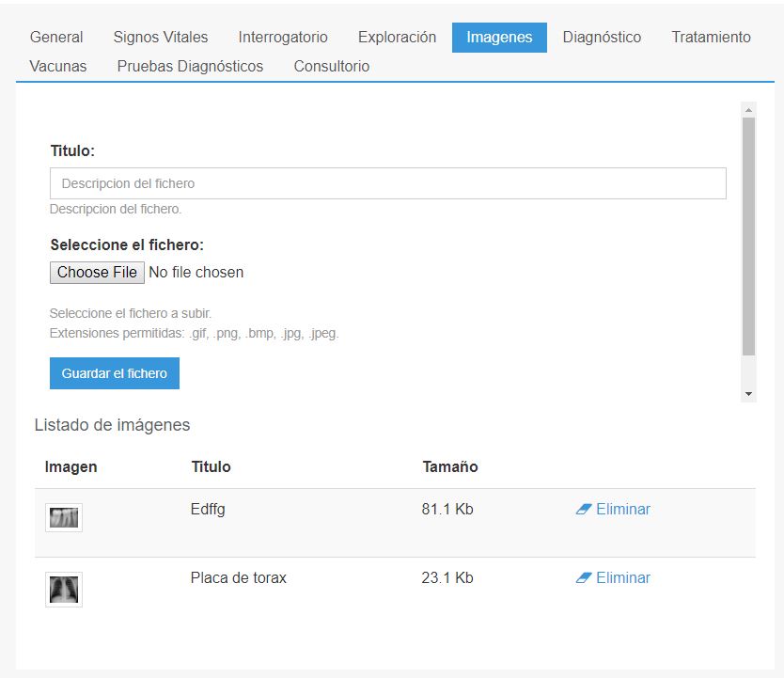
Task: Go to the Exploración tab
Action: coord(397,37)
